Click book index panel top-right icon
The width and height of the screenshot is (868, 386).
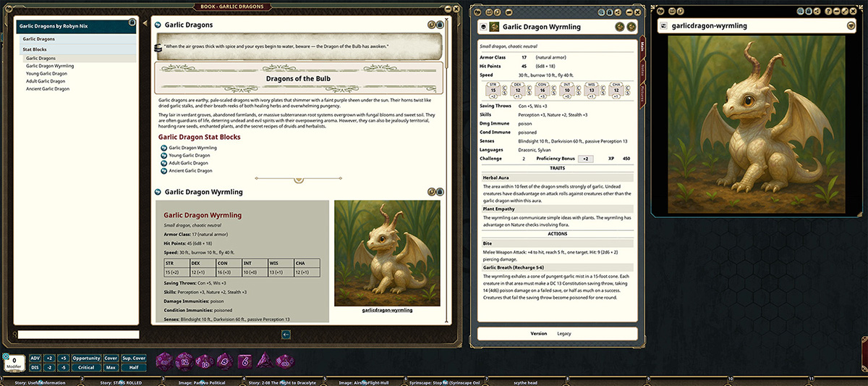coord(132,22)
